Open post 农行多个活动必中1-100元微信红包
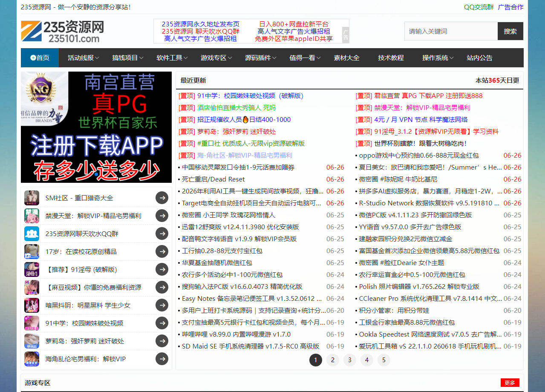Screen dimensions: 545x392 [232, 275]
